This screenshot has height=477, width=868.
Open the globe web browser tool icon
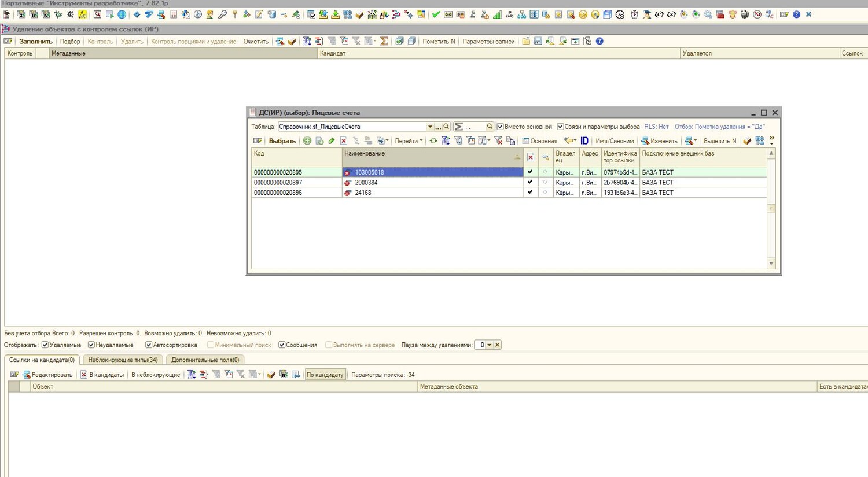pos(122,14)
